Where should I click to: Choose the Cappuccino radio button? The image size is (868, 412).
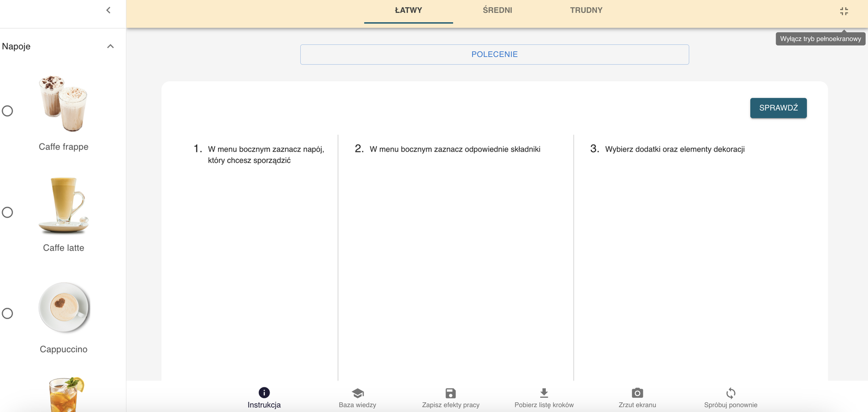(8, 313)
